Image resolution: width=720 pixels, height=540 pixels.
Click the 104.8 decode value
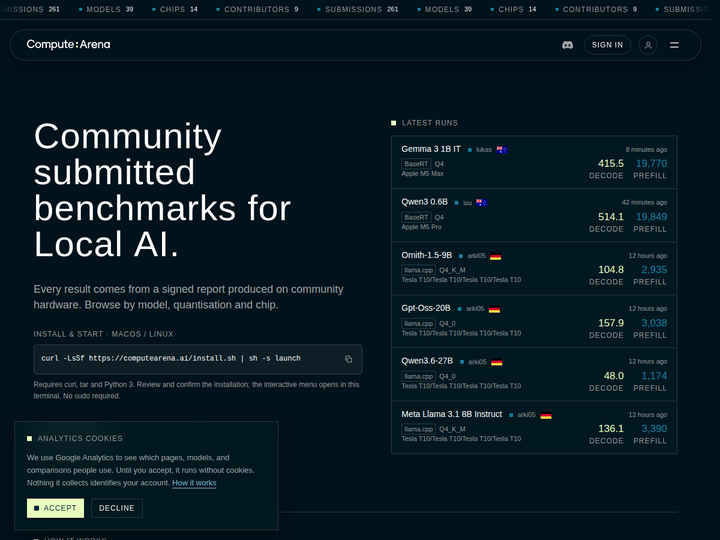point(611,270)
